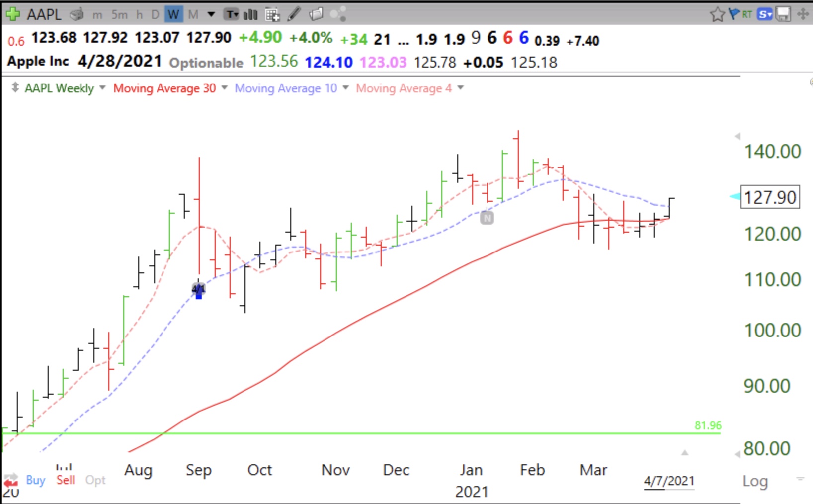
Task: Click the Moving Average 4 label
Action: [404, 88]
